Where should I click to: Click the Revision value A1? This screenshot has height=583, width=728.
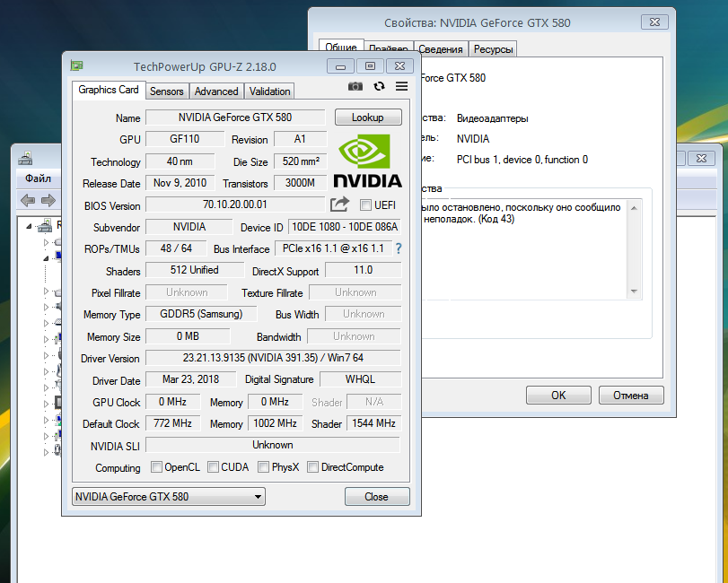[x=301, y=139]
